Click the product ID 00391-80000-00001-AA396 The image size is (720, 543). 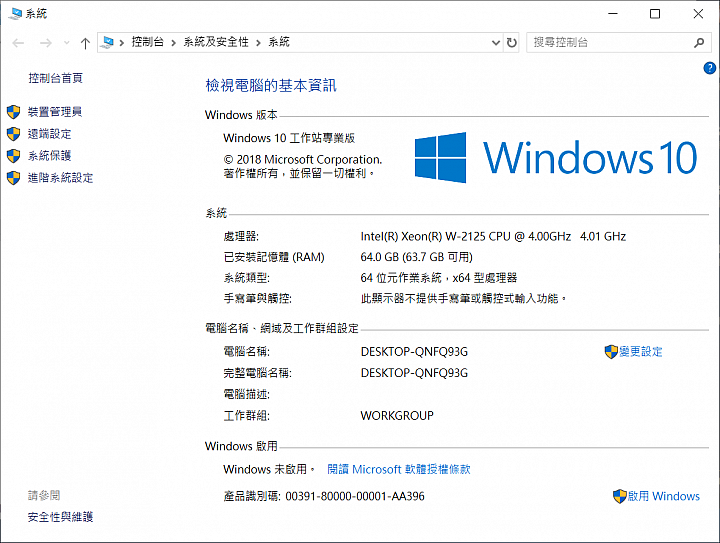tap(355, 496)
